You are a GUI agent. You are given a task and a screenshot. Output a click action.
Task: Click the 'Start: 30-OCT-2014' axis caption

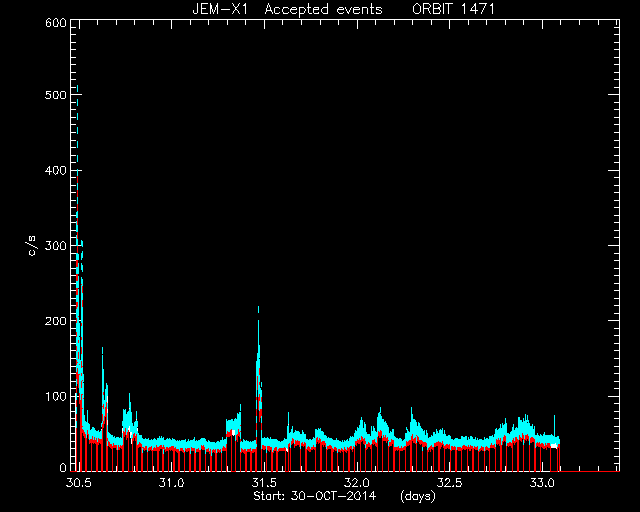pyautogui.click(x=314, y=496)
